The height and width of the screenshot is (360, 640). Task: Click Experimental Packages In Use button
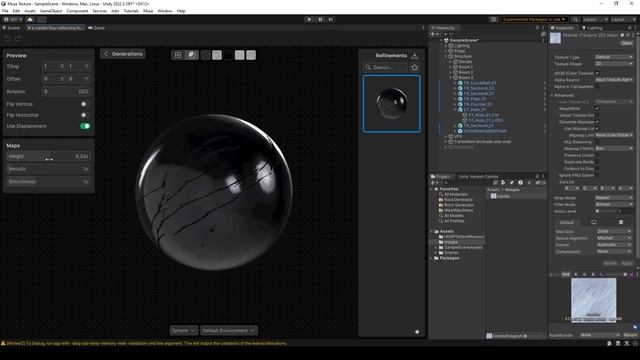point(534,19)
